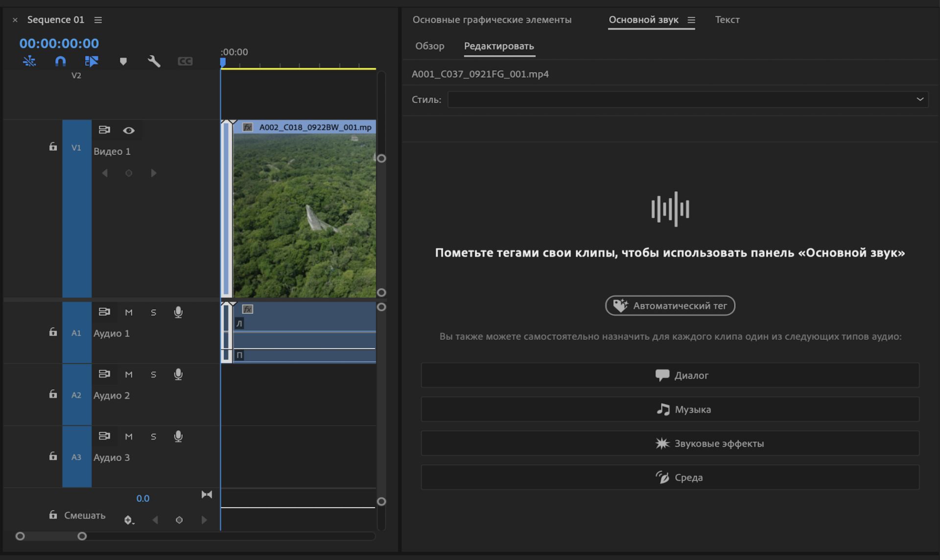Image resolution: width=940 pixels, height=560 pixels.
Task: Open the Текст panel tab
Action: pyautogui.click(x=727, y=20)
